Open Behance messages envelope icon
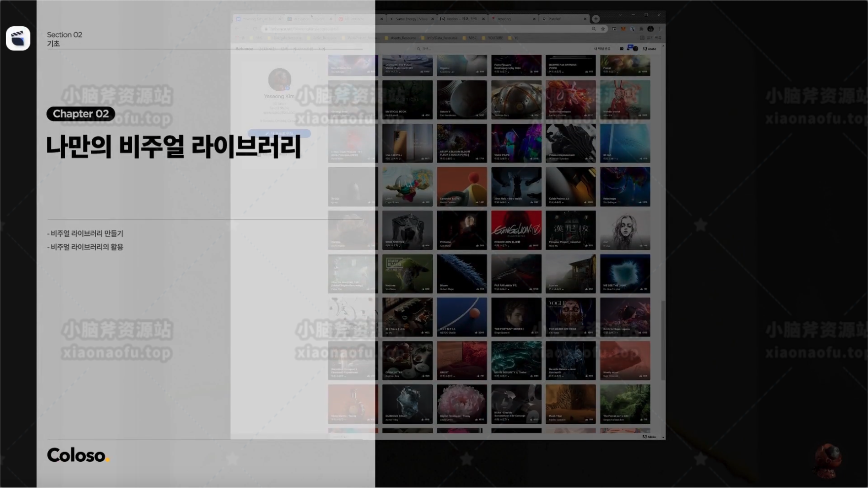Viewport: 868px width, 488px height. point(621,49)
